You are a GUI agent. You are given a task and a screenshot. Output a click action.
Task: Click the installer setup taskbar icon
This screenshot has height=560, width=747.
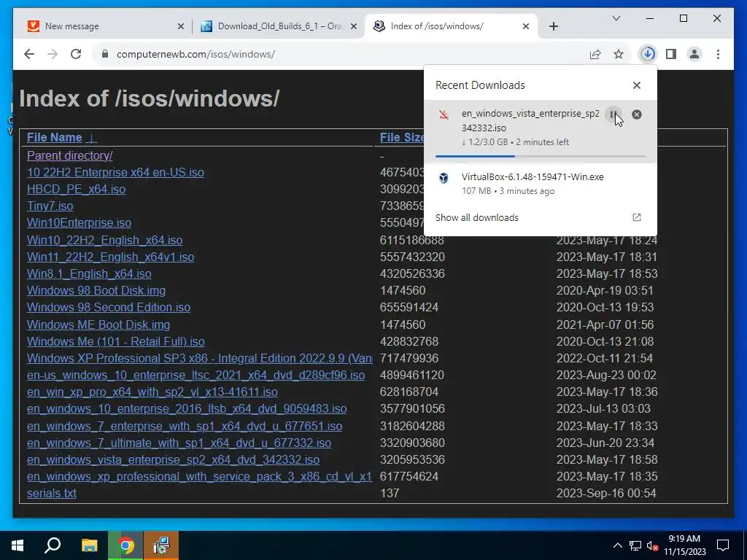(x=161, y=545)
